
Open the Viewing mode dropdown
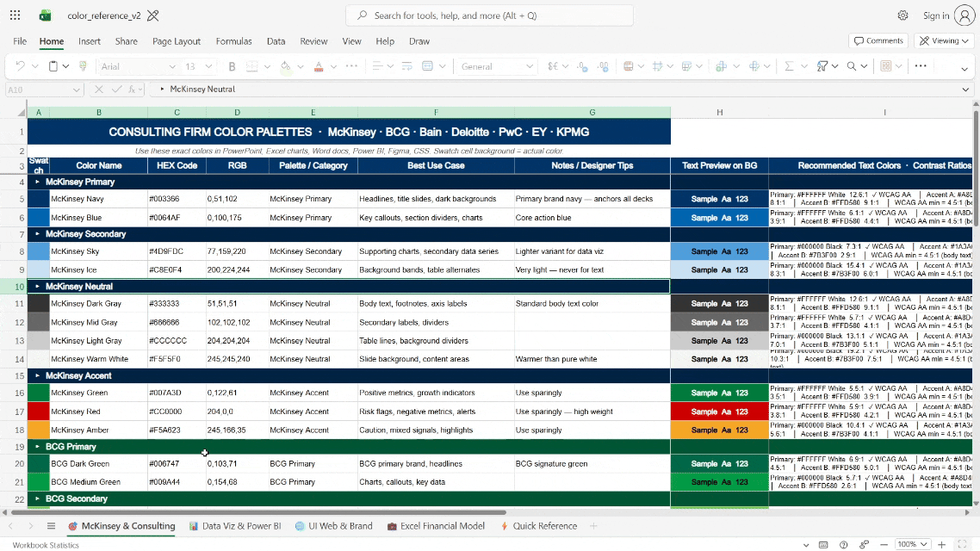click(945, 40)
